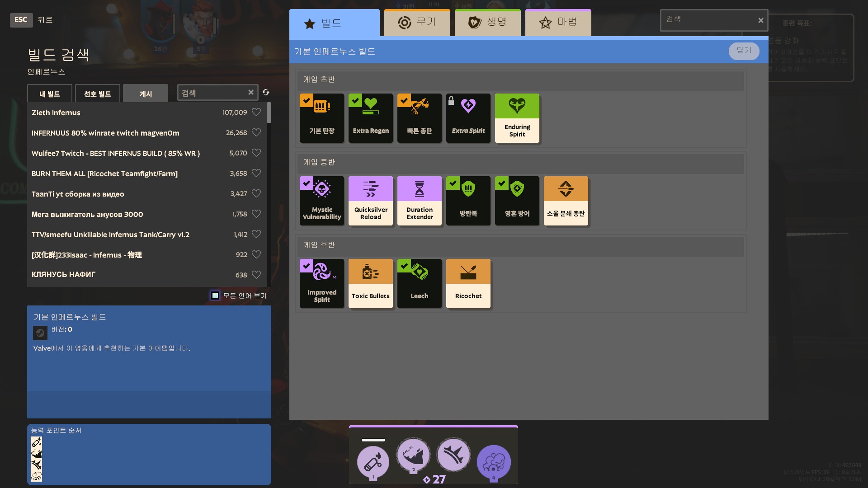This screenshot has width=868, height=488.
Task: Select the Toxic Bullets item
Action: click(371, 284)
